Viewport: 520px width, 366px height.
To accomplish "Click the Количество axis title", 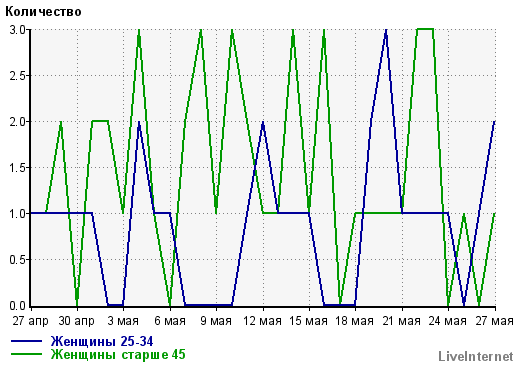I will [x=43, y=12].
